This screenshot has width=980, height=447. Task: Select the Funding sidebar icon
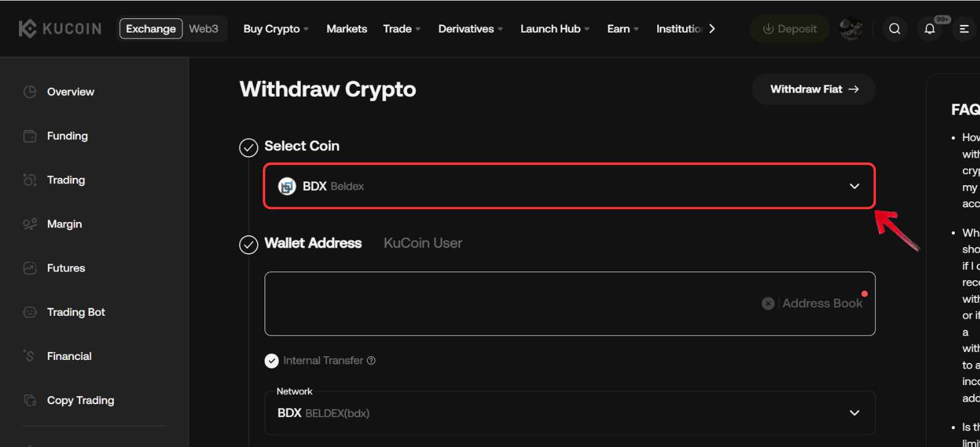click(x=29, y=136)
